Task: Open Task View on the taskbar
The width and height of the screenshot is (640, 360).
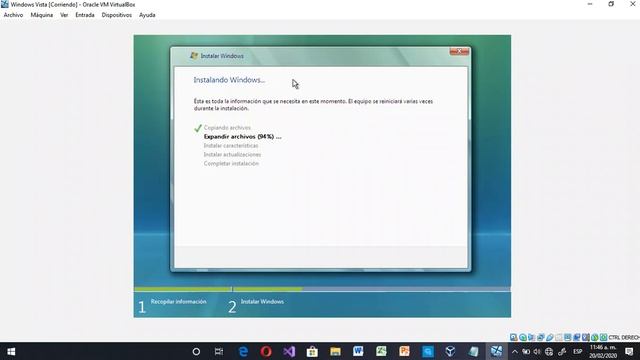Action: [x=219, y=351]
